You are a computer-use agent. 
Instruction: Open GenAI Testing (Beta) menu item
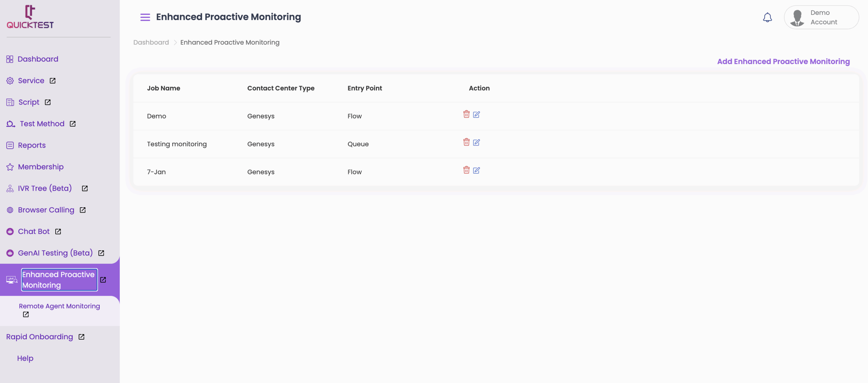click(55, 253)
